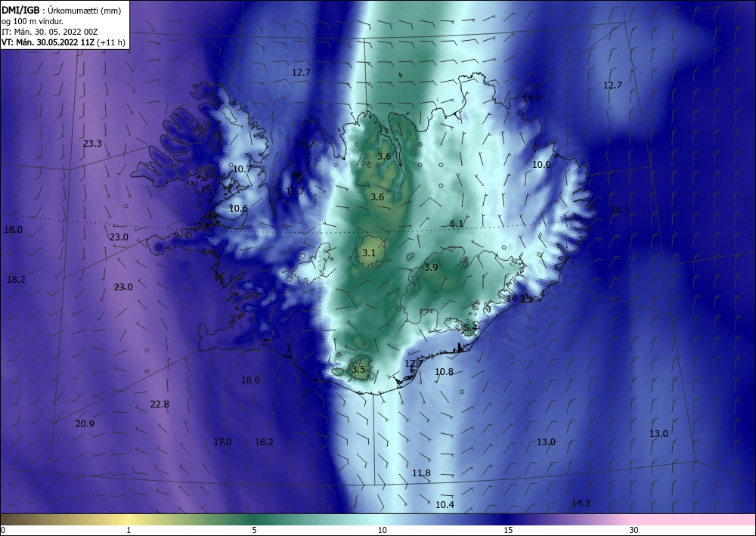Image resolution: width=756 pixels, height=536 pixels.
Task: Click the 16.1 value label
Action: pos(620,209)
